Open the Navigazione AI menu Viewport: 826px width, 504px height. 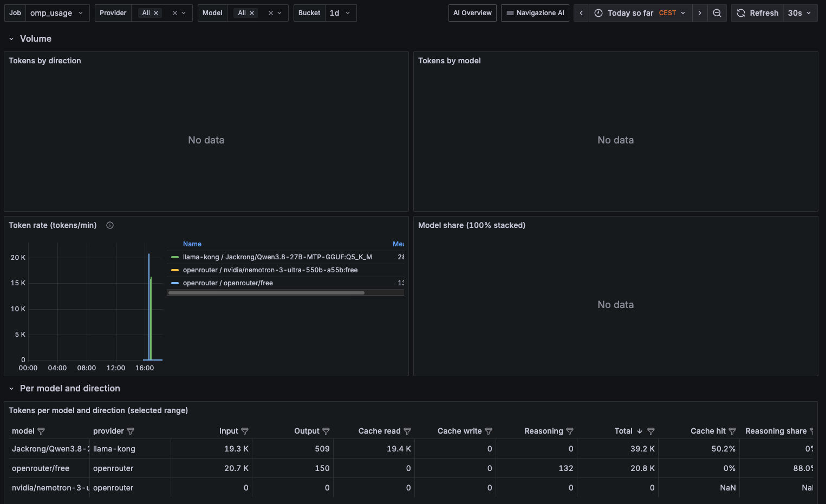pos(535,13)
